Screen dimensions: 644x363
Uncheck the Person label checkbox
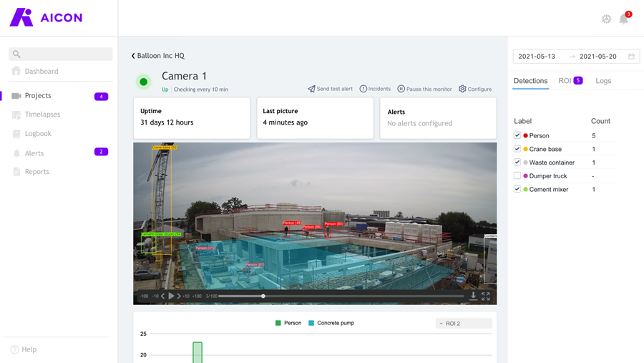click(x=517, y=135)
